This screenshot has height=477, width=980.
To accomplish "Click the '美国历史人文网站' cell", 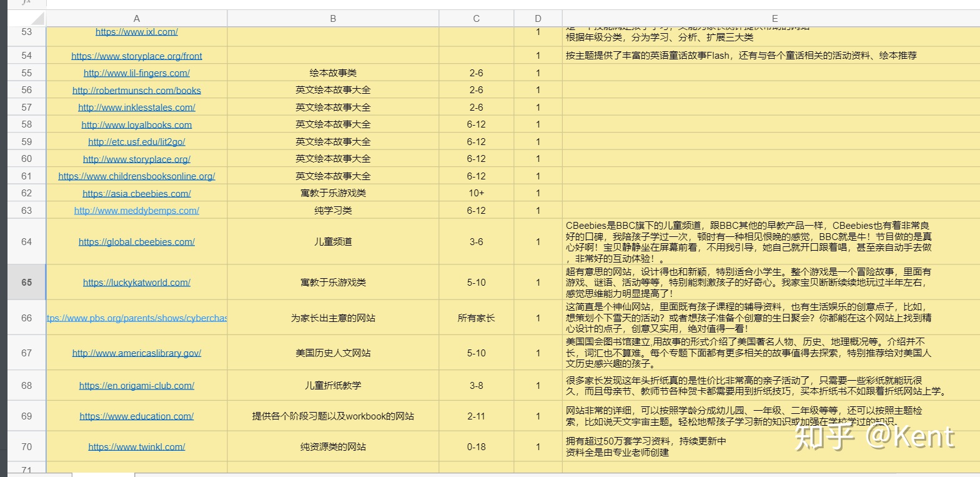I will 333,353.
